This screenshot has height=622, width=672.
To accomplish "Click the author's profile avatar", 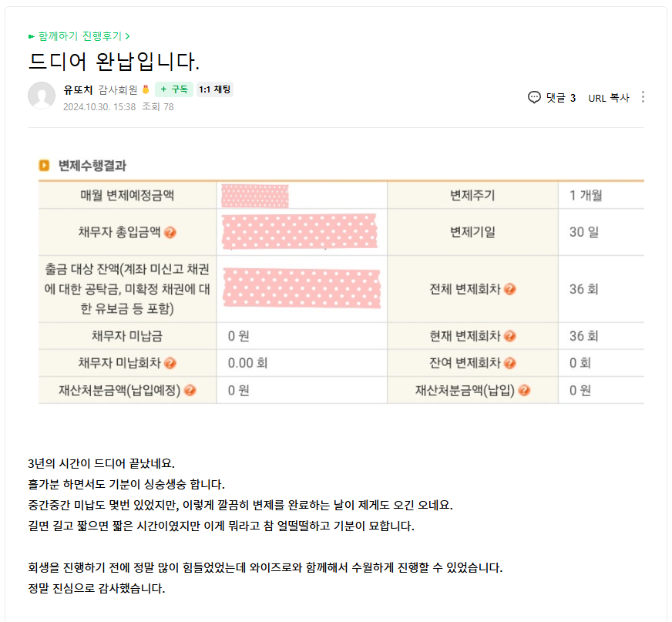I will [x=42, y=96].
